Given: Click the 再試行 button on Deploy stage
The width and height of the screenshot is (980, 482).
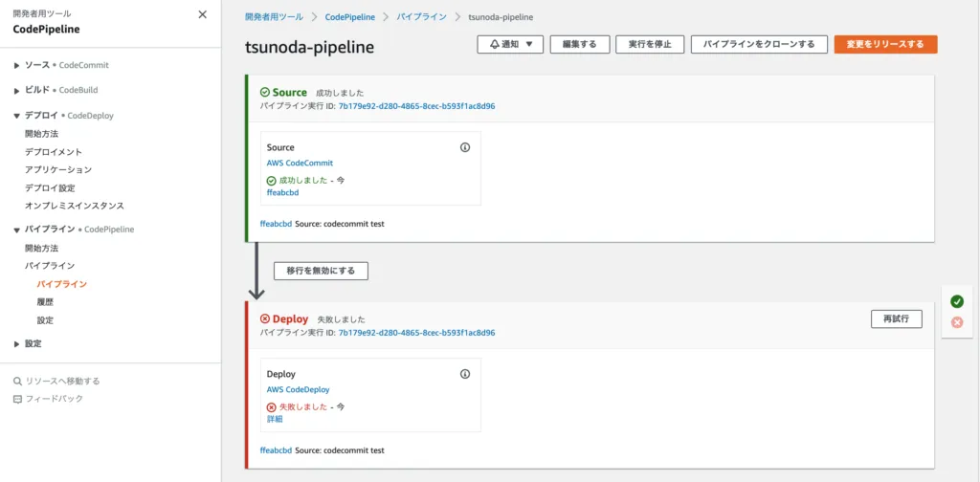Looking at the screenshot, I should (896, 318).
